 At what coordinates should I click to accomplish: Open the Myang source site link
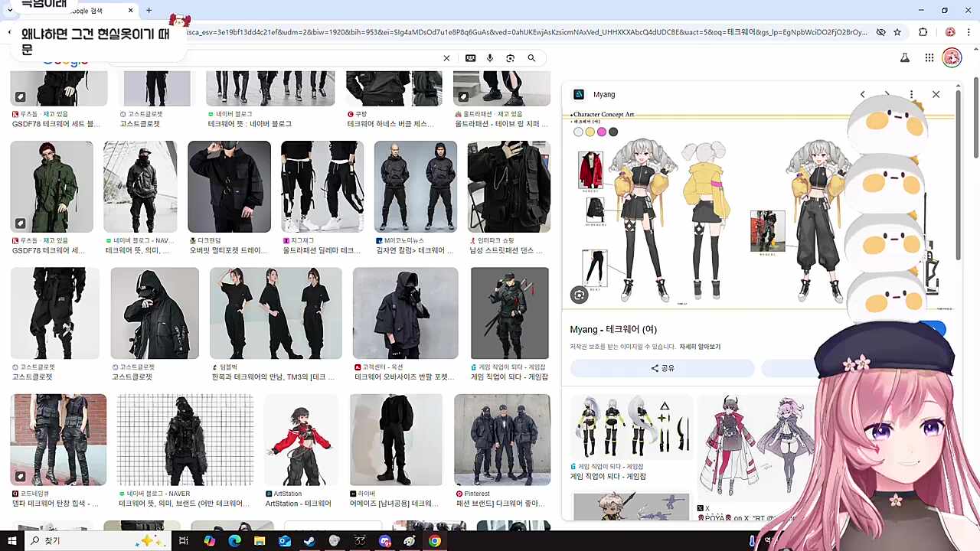[x=604, y=94]
